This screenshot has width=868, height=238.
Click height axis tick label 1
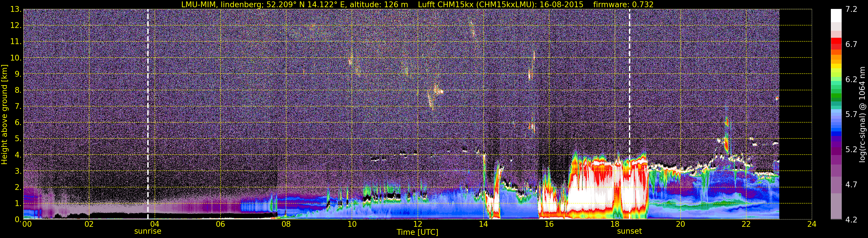(18, 204)
